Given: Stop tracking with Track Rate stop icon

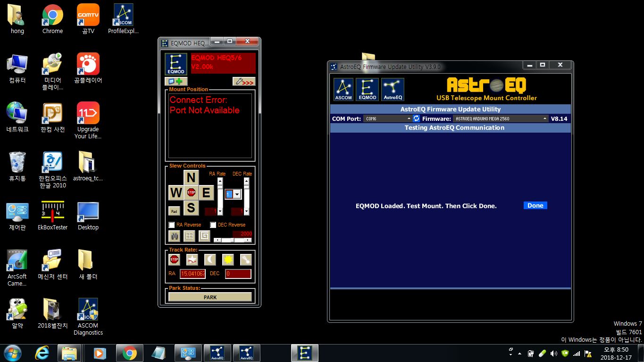Looking at the screenshot, I should [x=174, y=259].
